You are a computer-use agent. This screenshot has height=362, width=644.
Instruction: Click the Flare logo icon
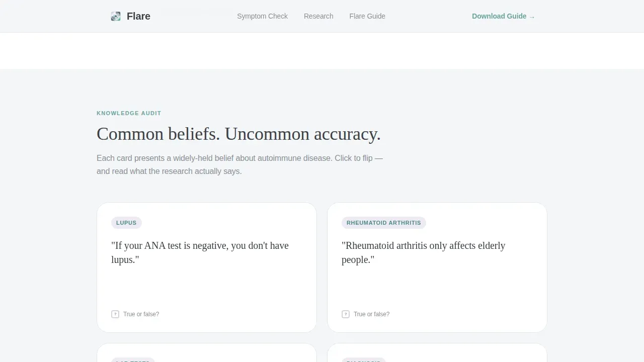click(x=116, y=16)
